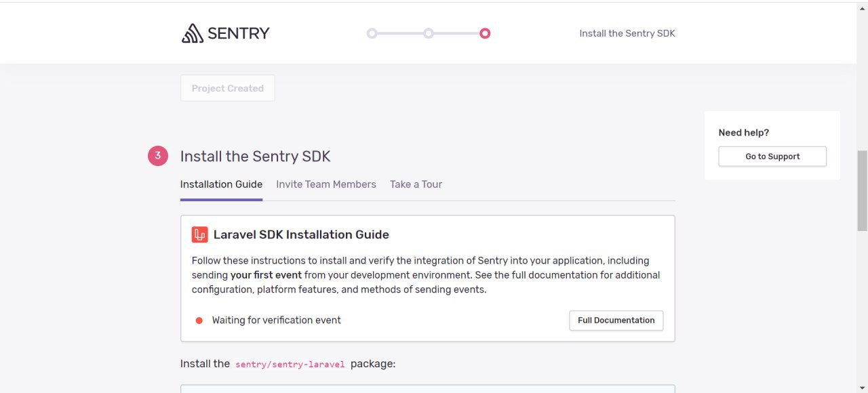The height and width of the screenshot is (393, 868).
Task: Open the Take a Tour tab
Action: click(x=416, y=184)
